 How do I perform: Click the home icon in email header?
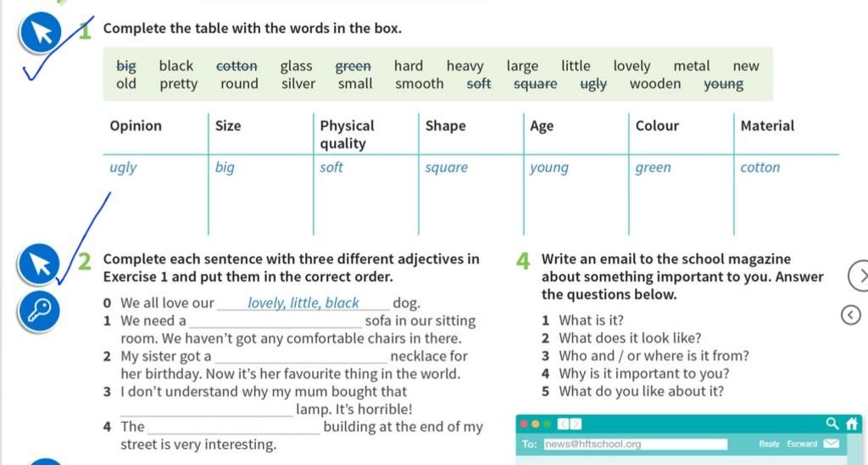852,423
